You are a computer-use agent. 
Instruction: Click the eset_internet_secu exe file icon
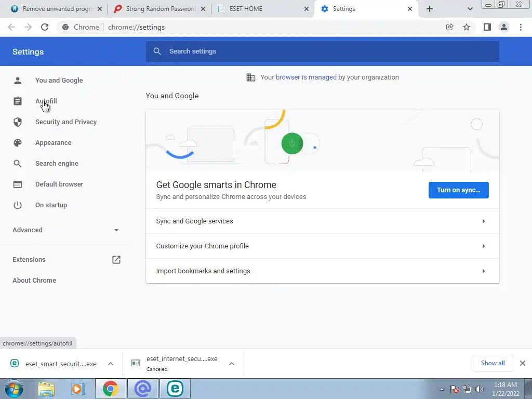point(136,363)
